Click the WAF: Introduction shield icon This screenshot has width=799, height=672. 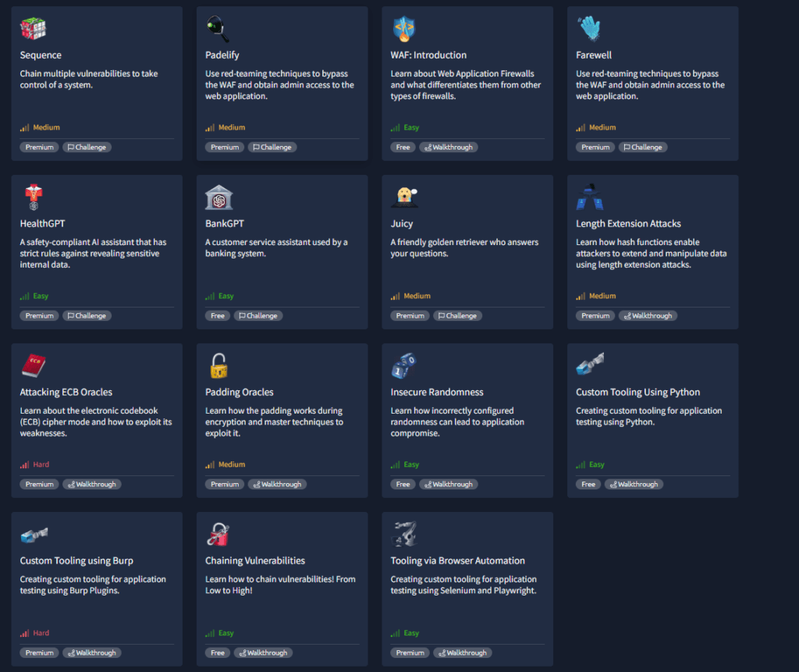click(x=404, y=30)
